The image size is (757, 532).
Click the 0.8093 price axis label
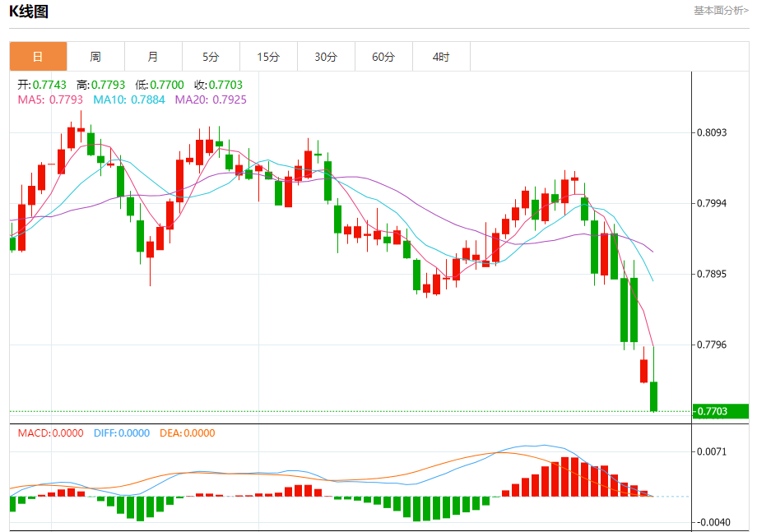pos(713,132)
